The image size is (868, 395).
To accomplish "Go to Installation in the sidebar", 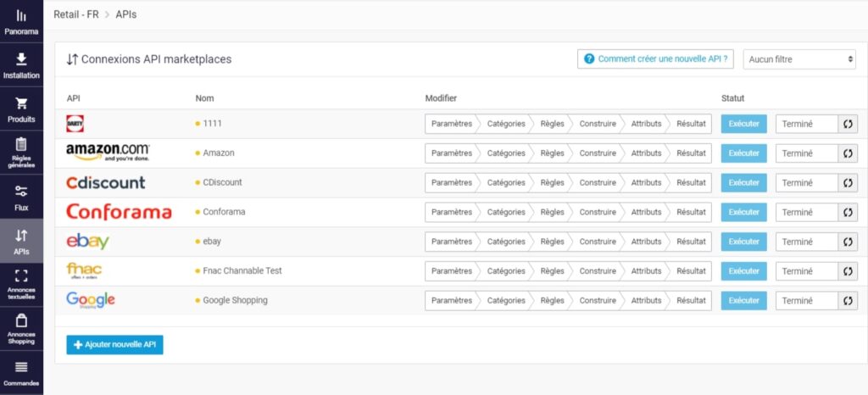I will [x=21, y=65].
